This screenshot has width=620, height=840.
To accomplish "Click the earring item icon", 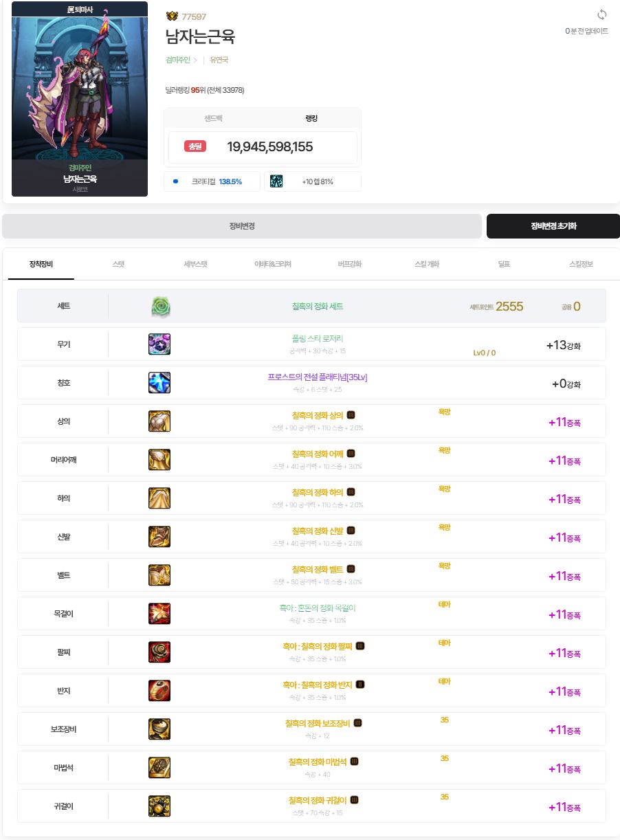I will coord(159,806).
